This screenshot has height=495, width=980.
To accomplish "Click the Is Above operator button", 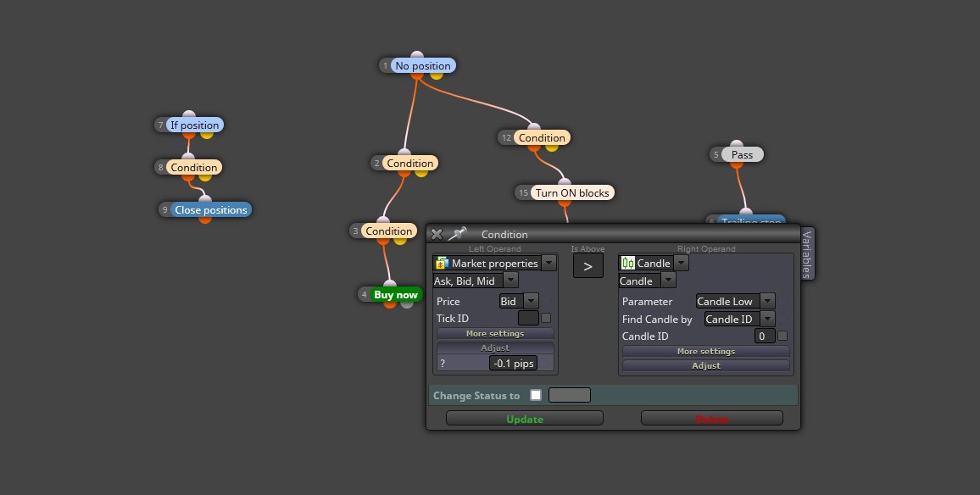I will (x=587, y=266).
